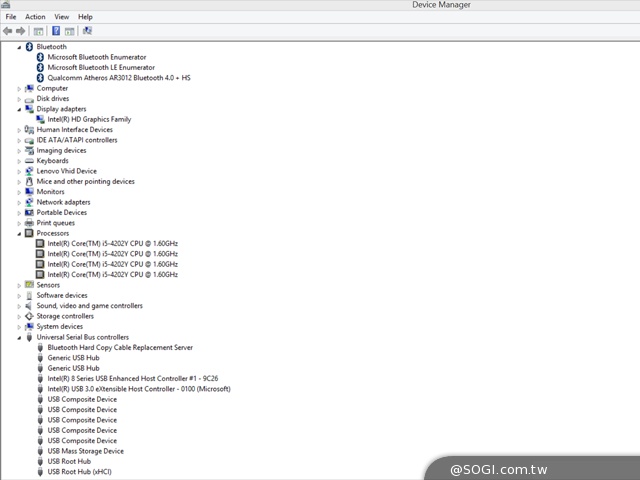Click the Bluetooth category icon

click(x=29, y=47)
